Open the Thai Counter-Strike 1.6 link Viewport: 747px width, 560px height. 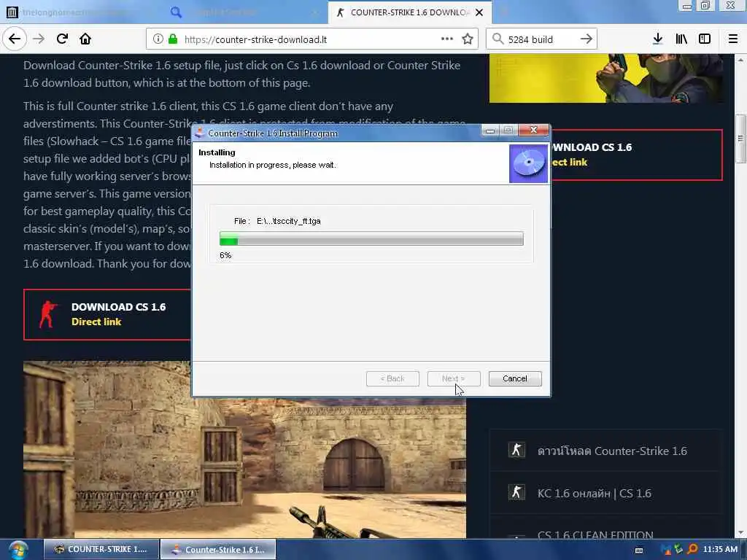(612, 451)
